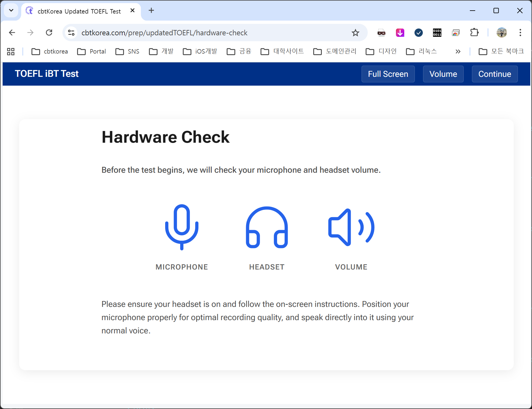This screenshot has width=532, height=409.
Task: Open the Chrome three-dot menu
Action: pos(520,33)
